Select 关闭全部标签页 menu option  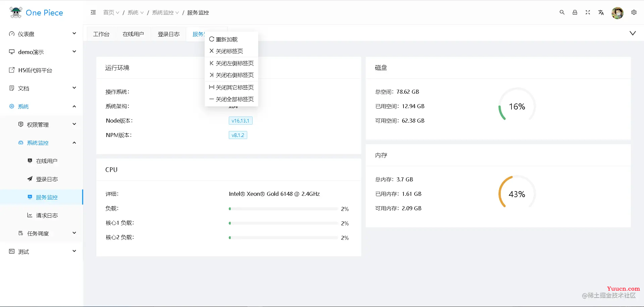(234, 99)
